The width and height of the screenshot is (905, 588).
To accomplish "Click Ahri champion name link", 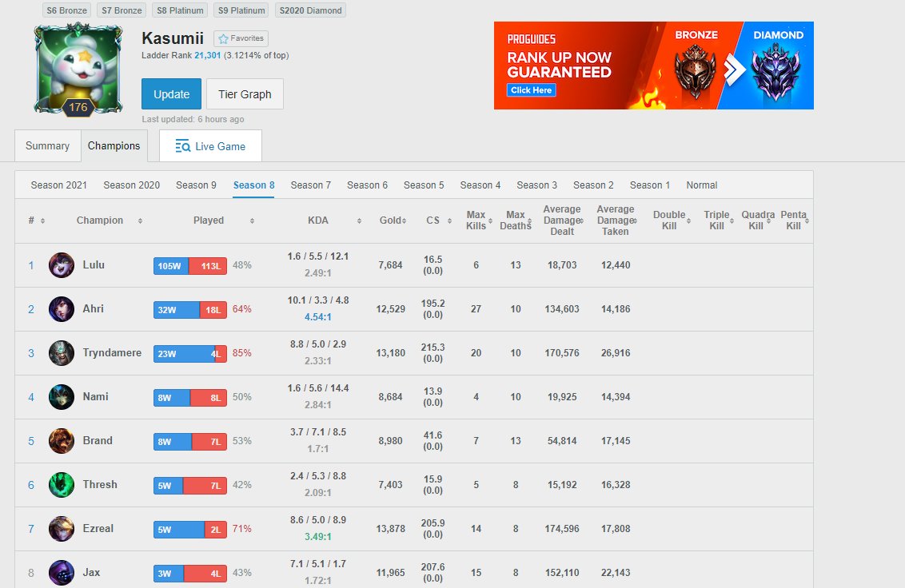I will [93, 308].
